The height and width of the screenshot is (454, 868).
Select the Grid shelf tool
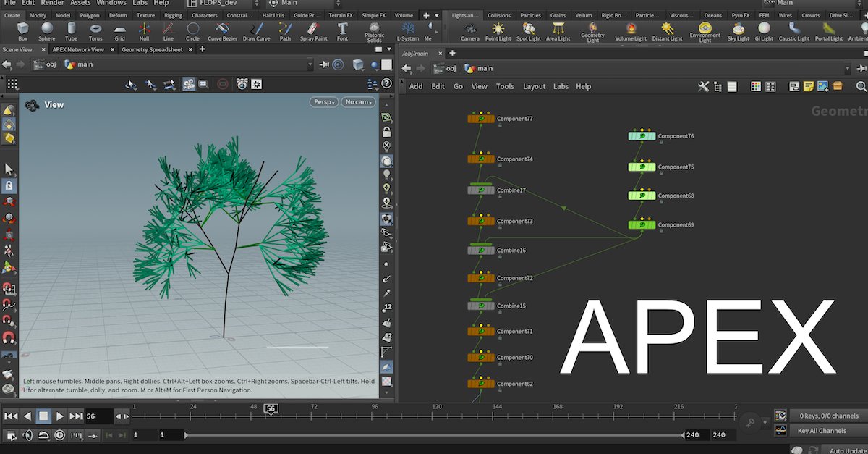[x=120, y=31]
